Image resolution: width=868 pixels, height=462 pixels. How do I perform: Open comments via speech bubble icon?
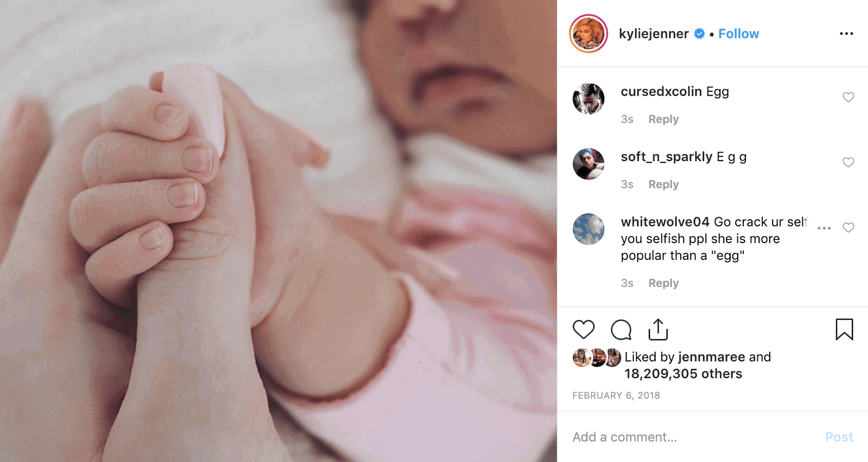[x=621, y=330]
